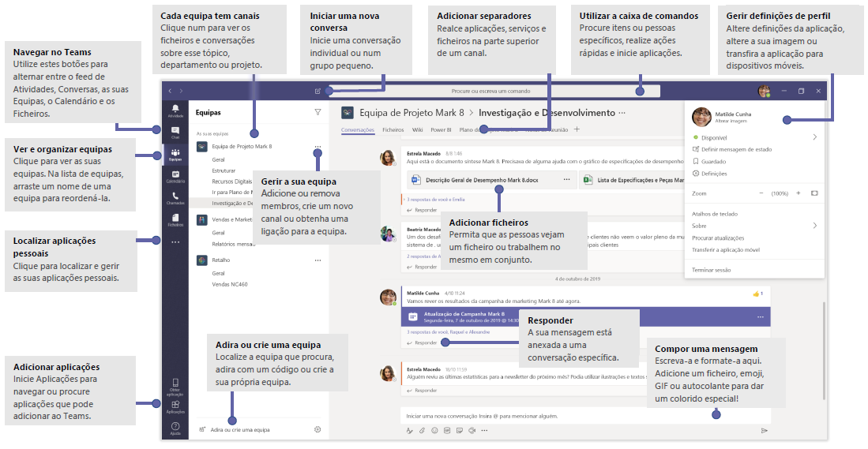Open more compose options ellipsis

tap(484, 430)
